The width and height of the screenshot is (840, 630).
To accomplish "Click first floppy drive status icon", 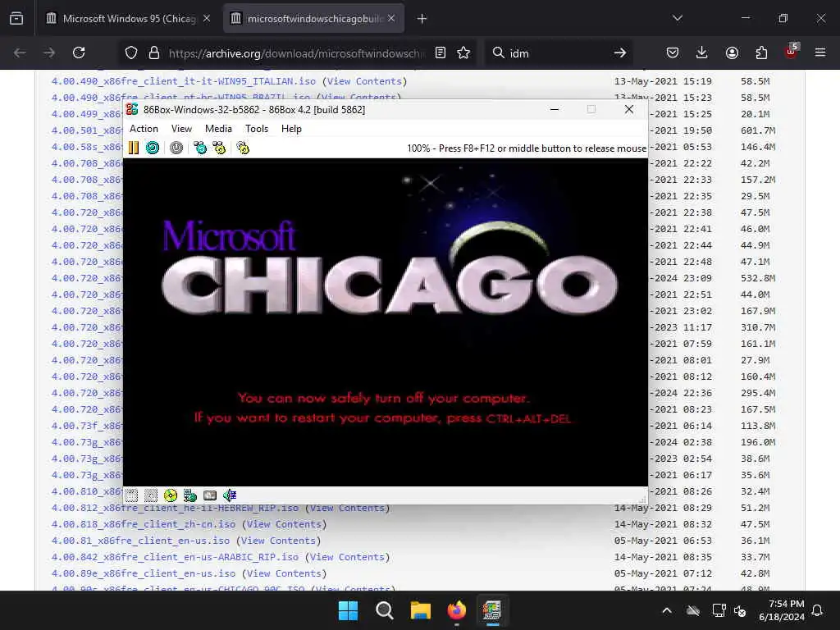I will pyautogui.click(x=132, y=495).
